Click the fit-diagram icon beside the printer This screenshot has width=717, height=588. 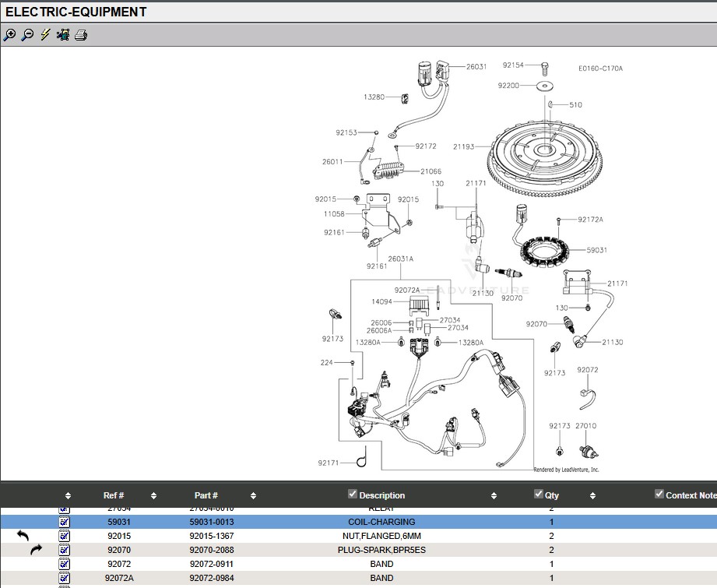(x=63, y=35)
